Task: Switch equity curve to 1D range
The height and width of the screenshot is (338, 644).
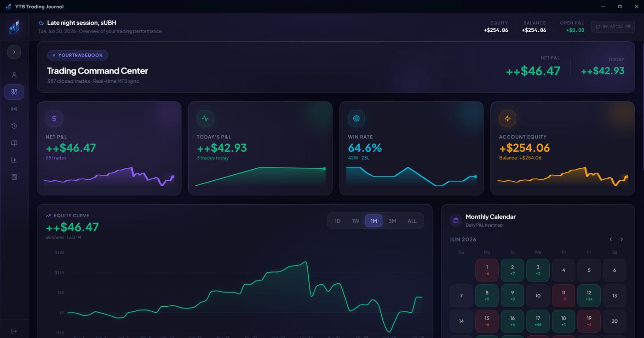Action: coord(338,221)
